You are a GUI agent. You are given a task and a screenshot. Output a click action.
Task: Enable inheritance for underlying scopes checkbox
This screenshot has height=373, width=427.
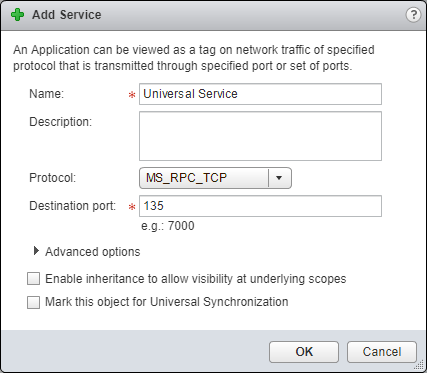pos(33,279)
